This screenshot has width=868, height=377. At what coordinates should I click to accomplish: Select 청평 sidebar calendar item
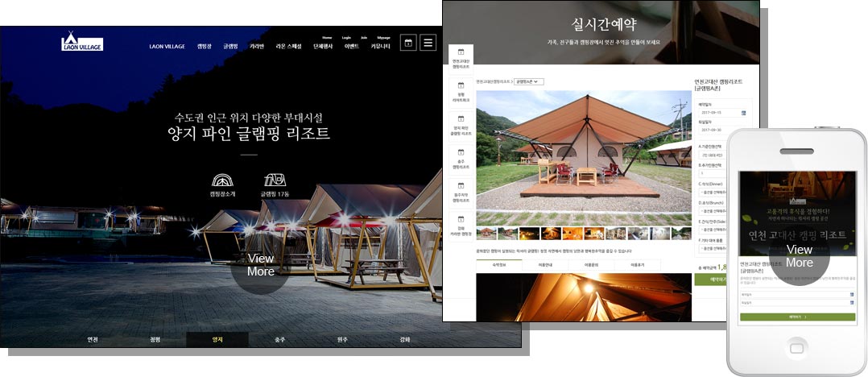coord(461,93)
